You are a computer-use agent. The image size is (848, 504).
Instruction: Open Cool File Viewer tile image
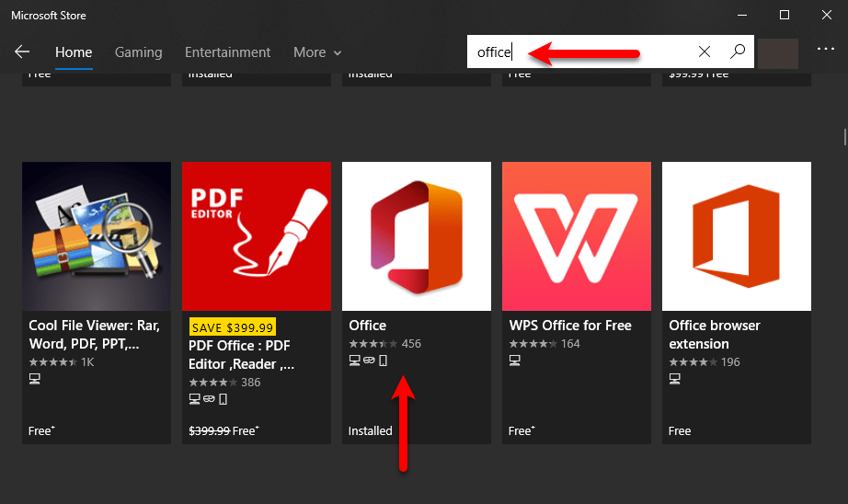click(x=97, y=236)
